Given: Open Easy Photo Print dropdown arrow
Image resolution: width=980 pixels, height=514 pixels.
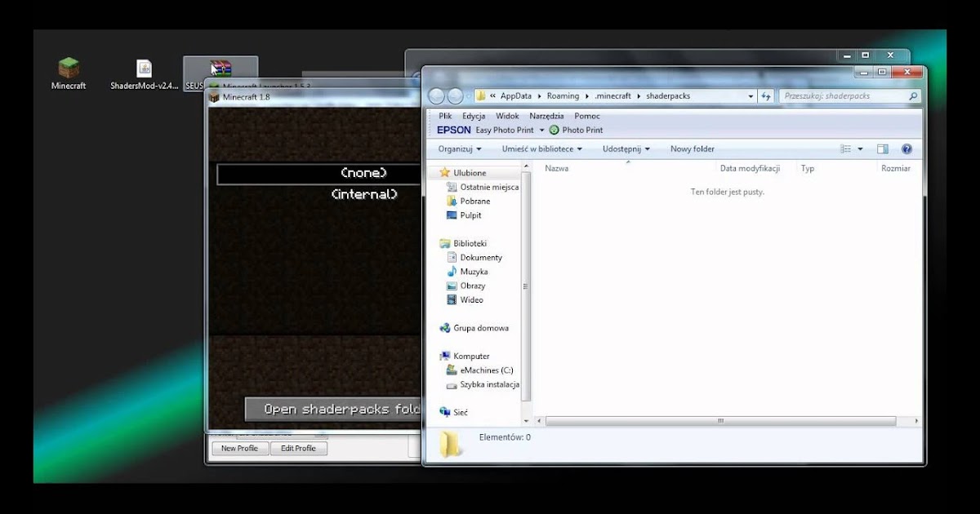Looking at the screenshot, I should tap(541, 131).
